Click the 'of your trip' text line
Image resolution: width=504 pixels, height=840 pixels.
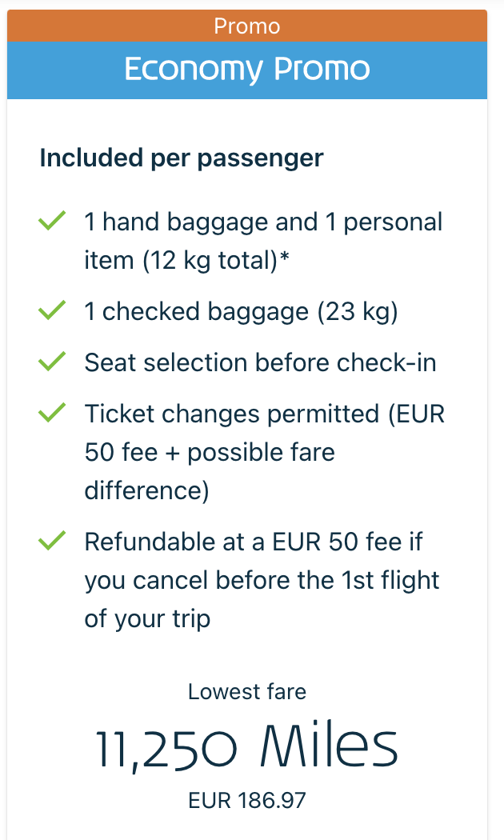click(147, 618)
